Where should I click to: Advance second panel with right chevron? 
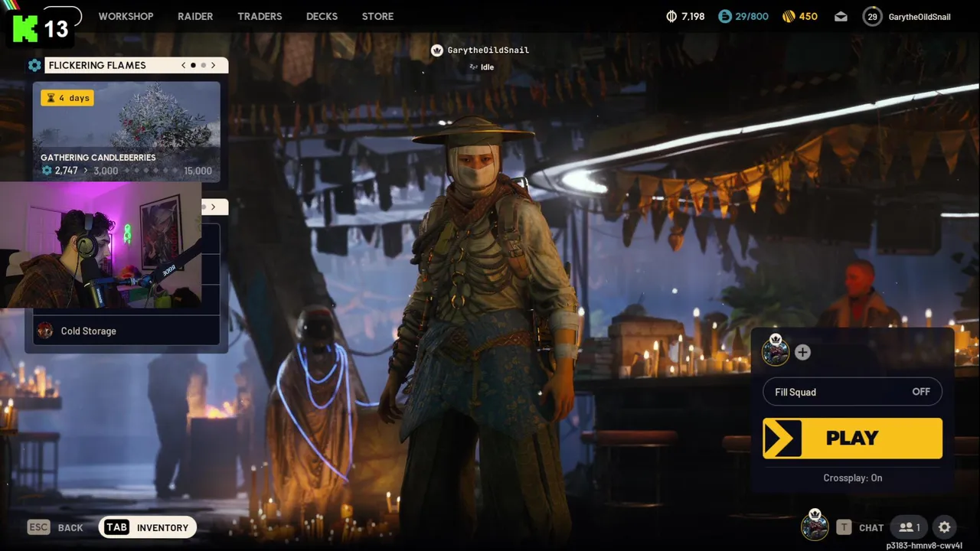[x=214, y=207]
